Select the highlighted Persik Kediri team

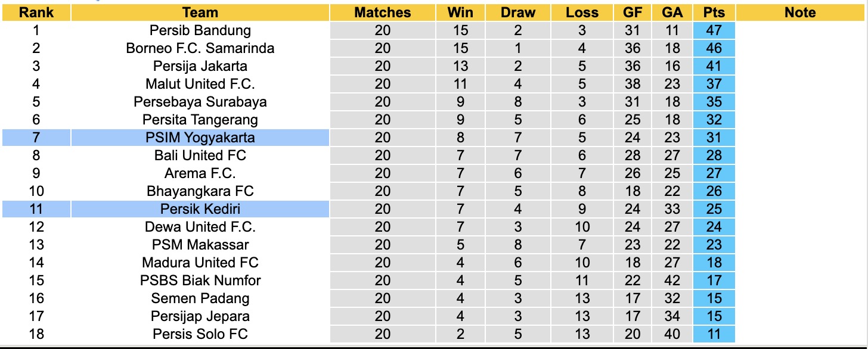200,209
